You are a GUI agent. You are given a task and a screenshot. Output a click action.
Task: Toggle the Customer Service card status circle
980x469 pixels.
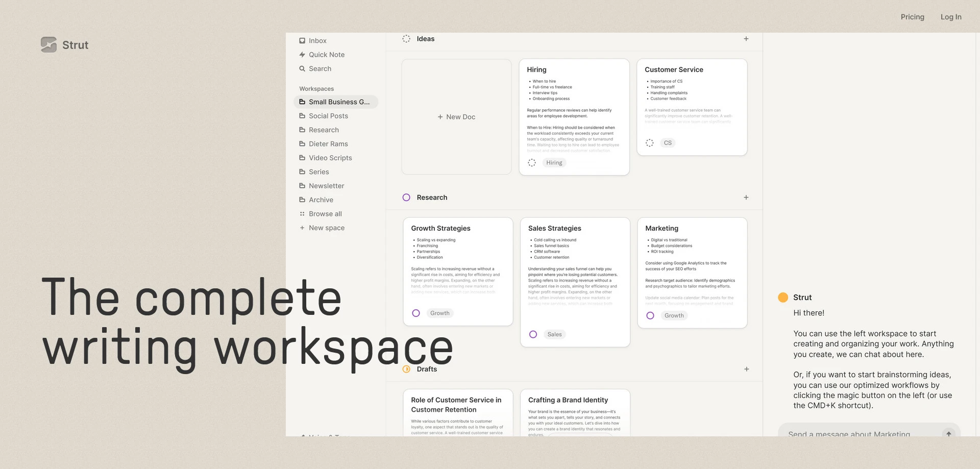[x=650, y=143]
